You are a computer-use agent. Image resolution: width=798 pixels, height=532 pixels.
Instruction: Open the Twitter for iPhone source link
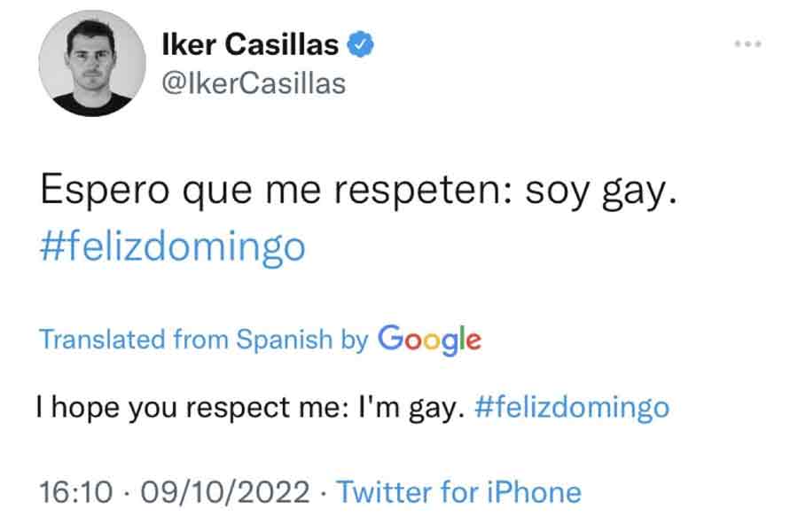pos(458,492)
